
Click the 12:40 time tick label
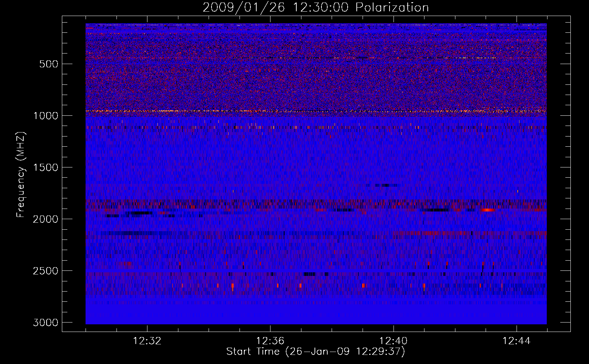(x=393, y=341)
